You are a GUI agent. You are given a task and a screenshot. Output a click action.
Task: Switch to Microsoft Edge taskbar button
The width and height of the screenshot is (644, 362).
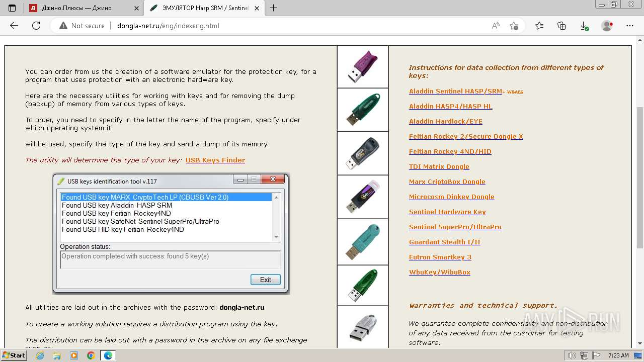click(x=108, y=355)
